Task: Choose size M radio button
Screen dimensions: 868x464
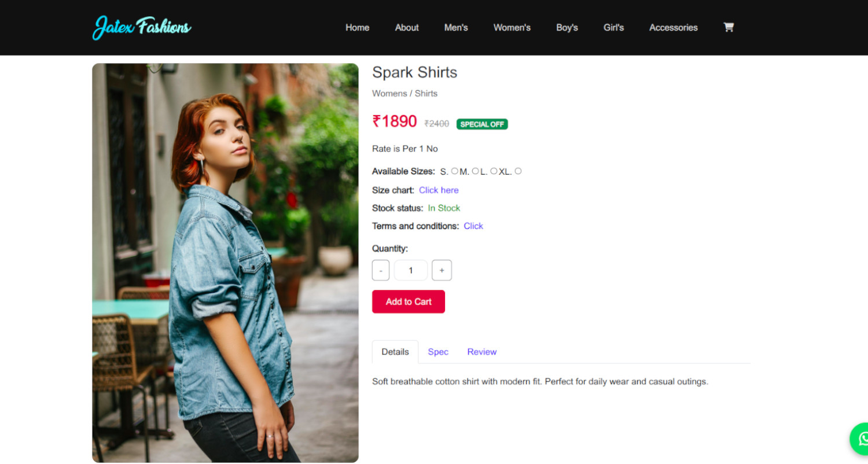Action: click(475, 171)
